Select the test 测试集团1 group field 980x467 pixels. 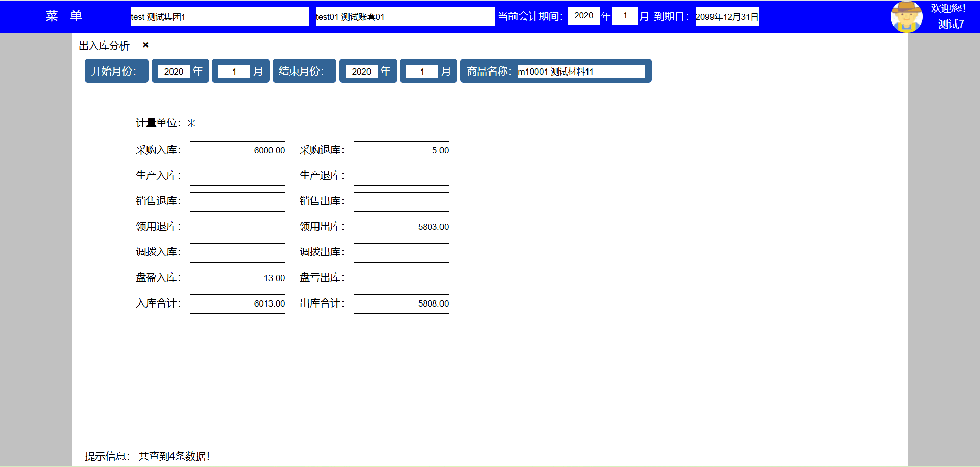pyautogui.click(x=219, y=16)
